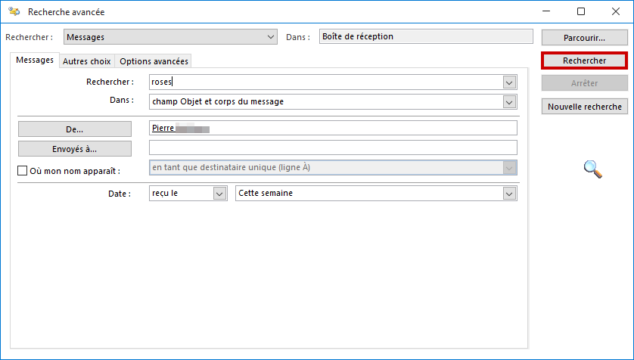Image resolution: width=634 pixels, height=360 pixels.
Task: Click the disabled 'en tant que destinataire unique' dropdown
Action: point(333,167)
